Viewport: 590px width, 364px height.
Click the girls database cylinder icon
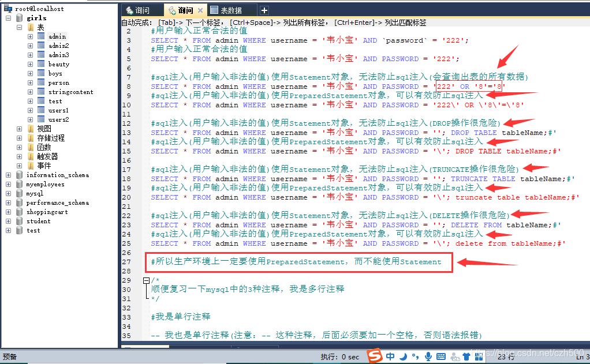coord(20,18)
